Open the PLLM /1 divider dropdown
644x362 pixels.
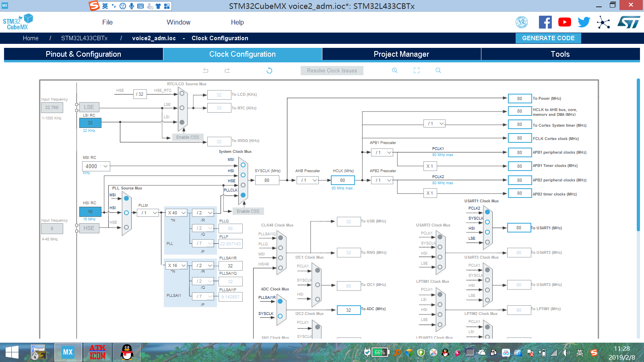click(x=149, y=213)
